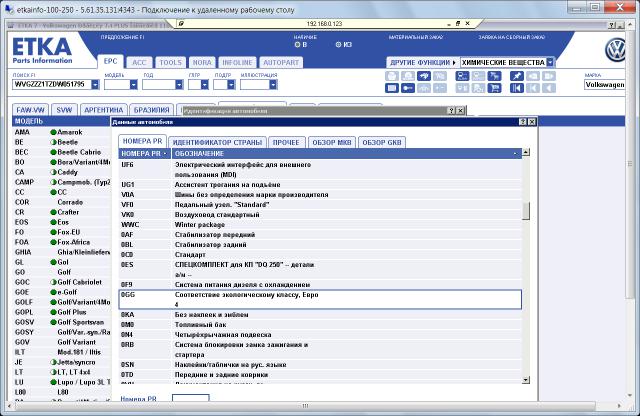The image size is (640, 416).
Task: Select Eos in the model list
Action: coord(62,222)
